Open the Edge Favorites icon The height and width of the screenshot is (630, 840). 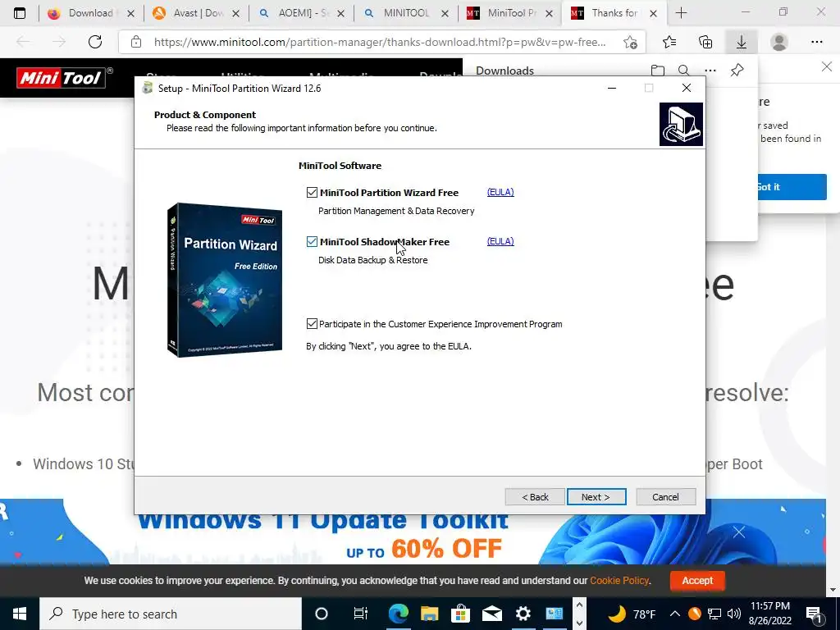click(669, 42)
